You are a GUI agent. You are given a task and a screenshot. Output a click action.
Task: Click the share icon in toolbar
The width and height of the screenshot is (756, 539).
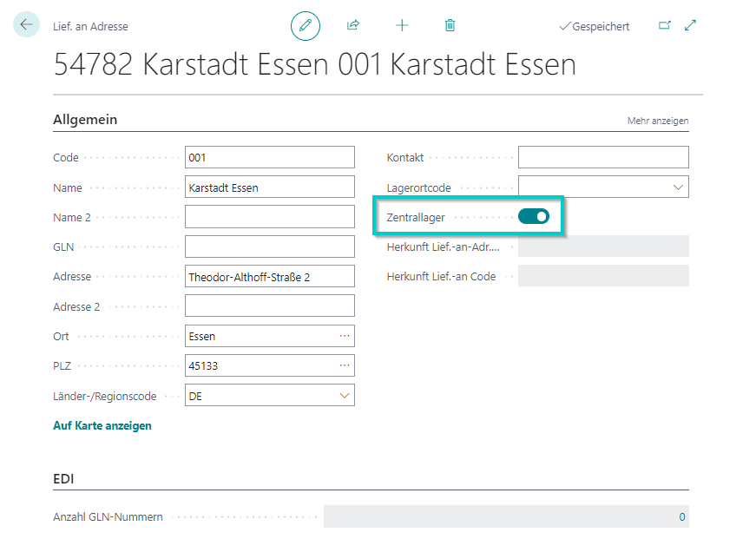[353, 25]
